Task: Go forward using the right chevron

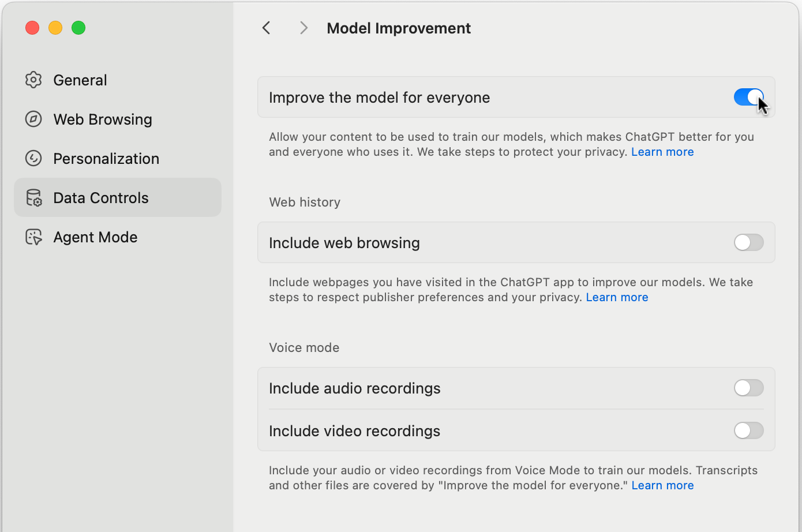Action: (303, 28)
